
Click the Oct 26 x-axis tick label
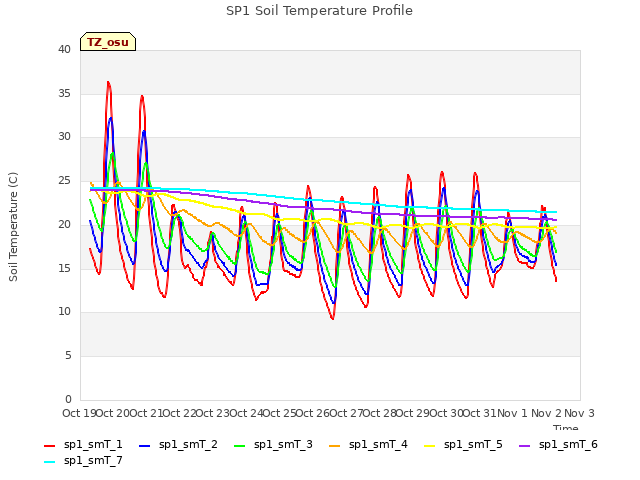click(312, 413)
